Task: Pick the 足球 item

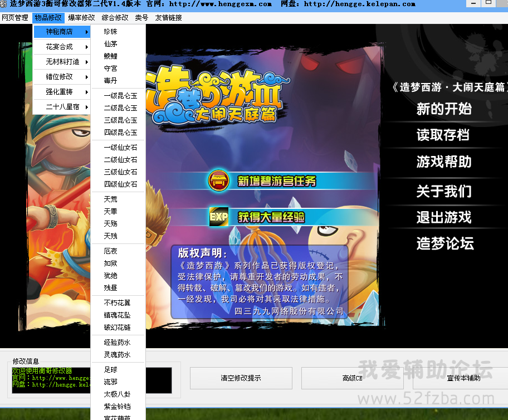Action: [x=118, y=369]
